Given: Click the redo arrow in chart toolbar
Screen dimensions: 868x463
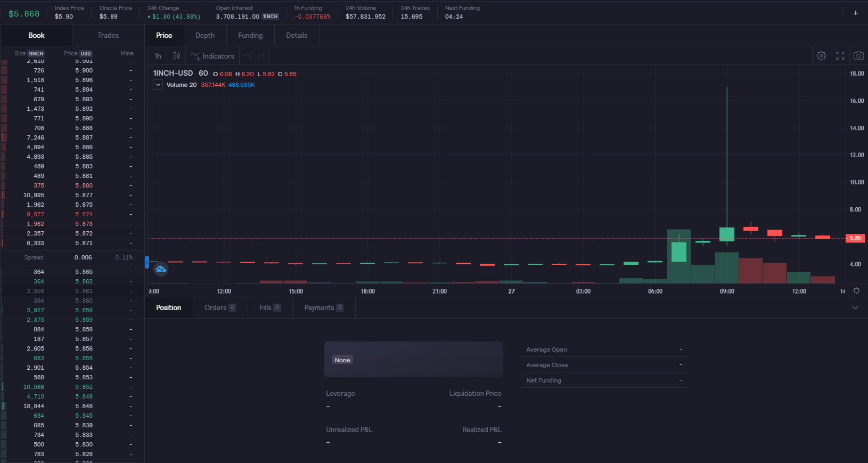Looking at the screenshot, I should coord(261,56).
